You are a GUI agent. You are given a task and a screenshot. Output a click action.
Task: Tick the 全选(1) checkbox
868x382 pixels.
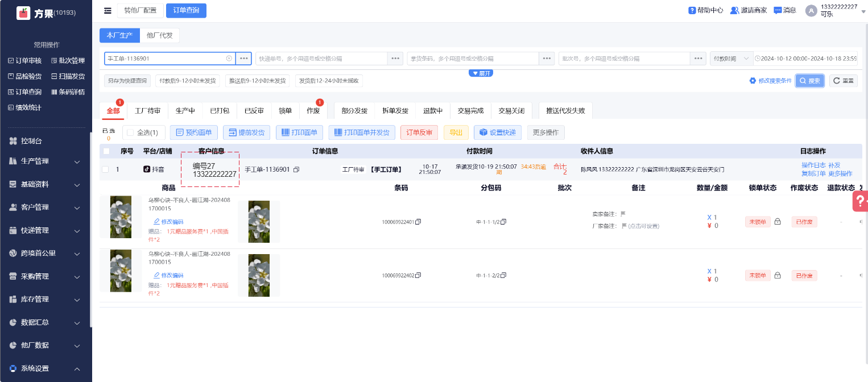click(x=130, y=132)
